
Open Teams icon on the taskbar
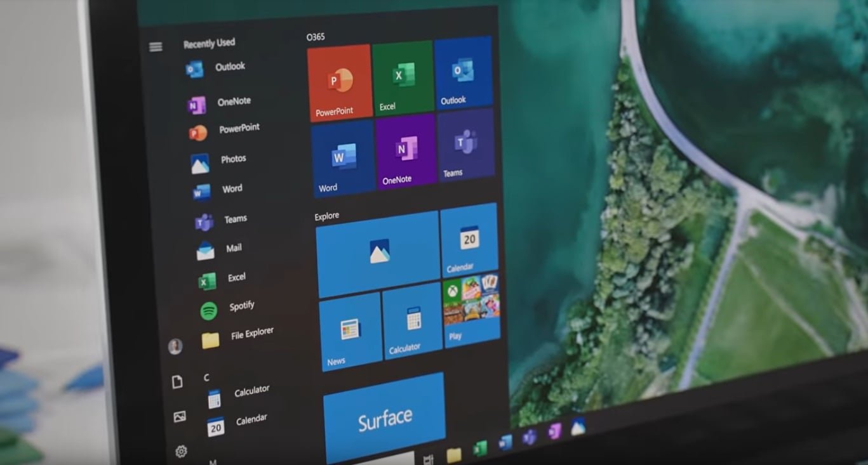(530, 436)
